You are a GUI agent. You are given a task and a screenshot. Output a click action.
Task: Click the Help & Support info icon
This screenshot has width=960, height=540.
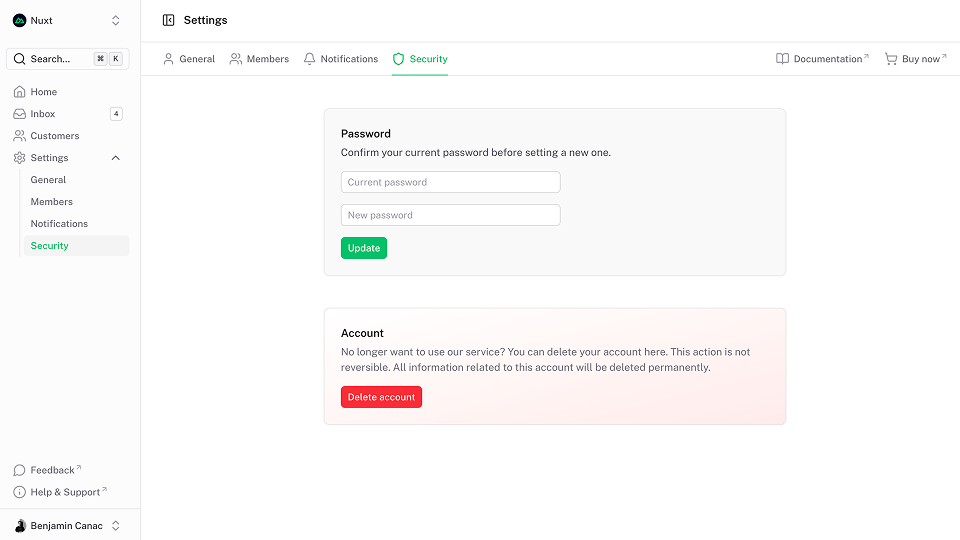pyautogui.click(x=20, y=492)
